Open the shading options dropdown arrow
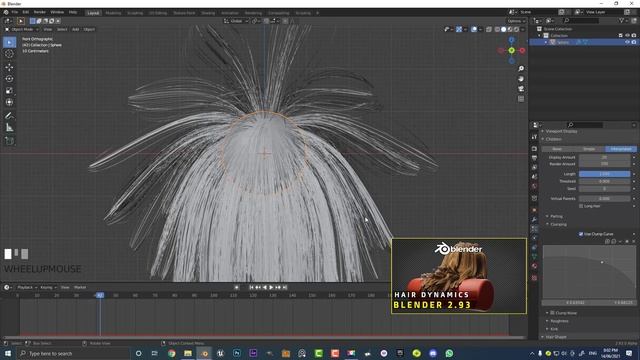 coord(523,29)
